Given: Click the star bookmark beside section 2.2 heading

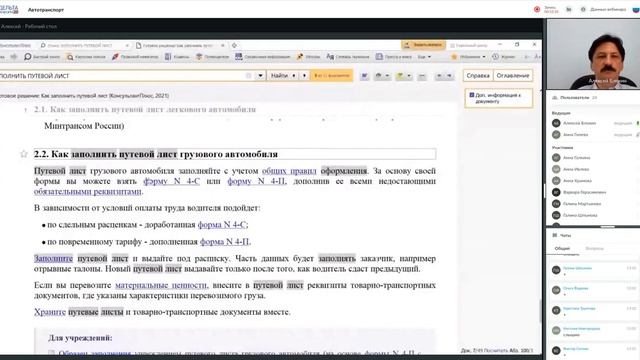Looking at the screenshot, I should (x=24, y=154).
